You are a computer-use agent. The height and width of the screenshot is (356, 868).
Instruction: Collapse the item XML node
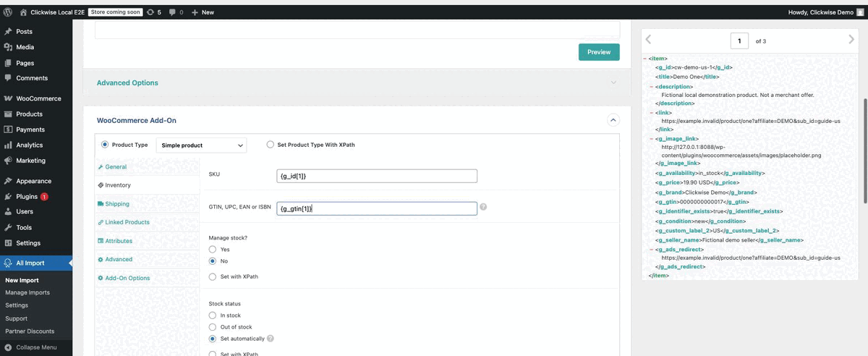click(644, 59)
